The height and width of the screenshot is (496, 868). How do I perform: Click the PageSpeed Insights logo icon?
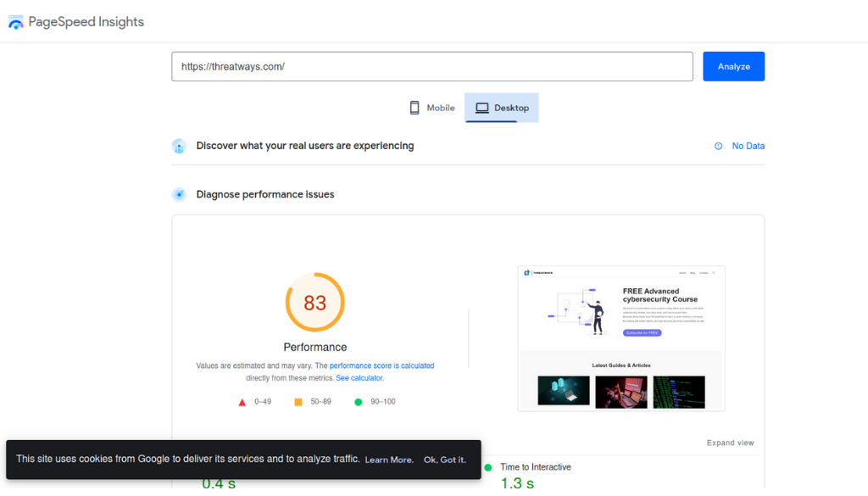[16, 22]
